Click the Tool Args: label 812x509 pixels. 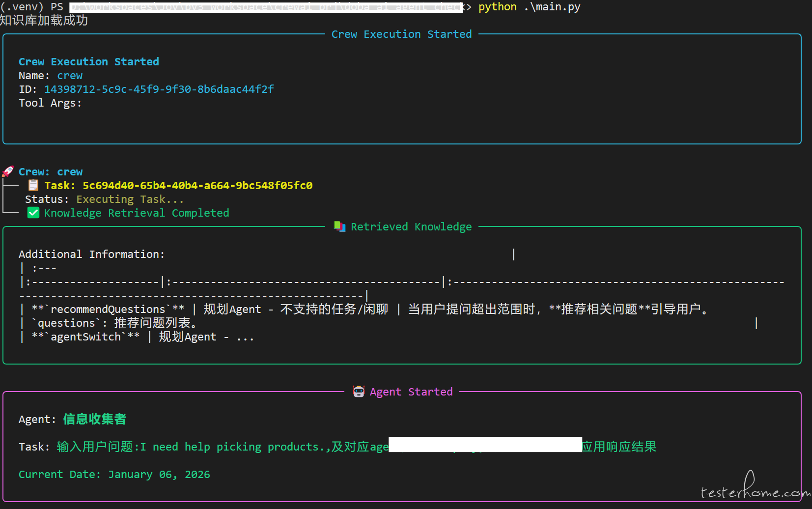[50, 103]
